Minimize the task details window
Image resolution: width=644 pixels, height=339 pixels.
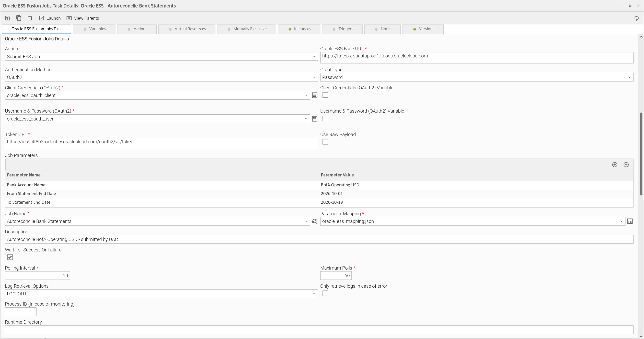click(622, 6)
